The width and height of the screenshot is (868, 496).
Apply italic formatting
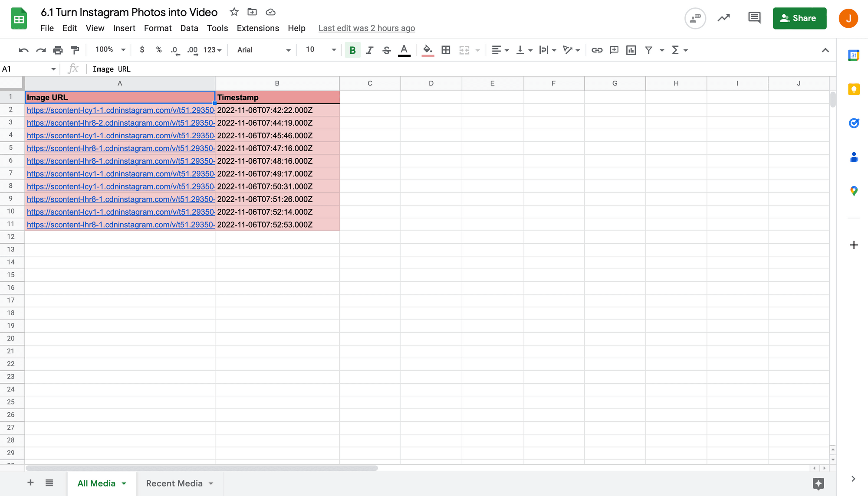[x=369, y=50]
